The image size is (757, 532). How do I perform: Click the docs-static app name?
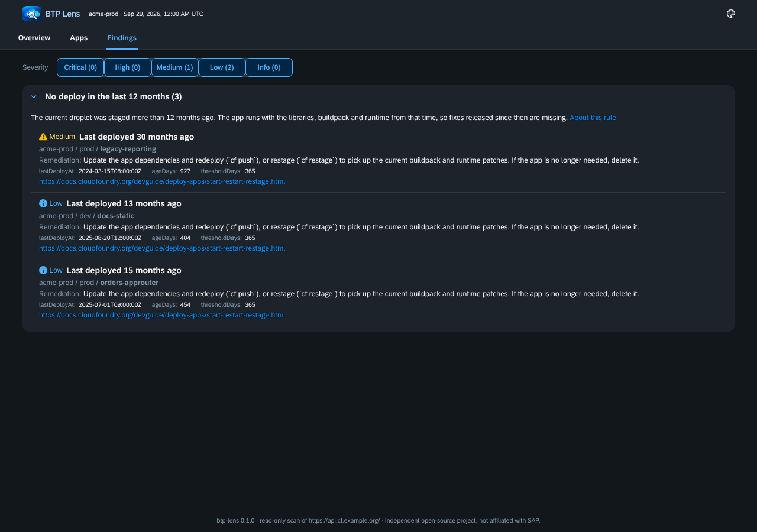116,216
